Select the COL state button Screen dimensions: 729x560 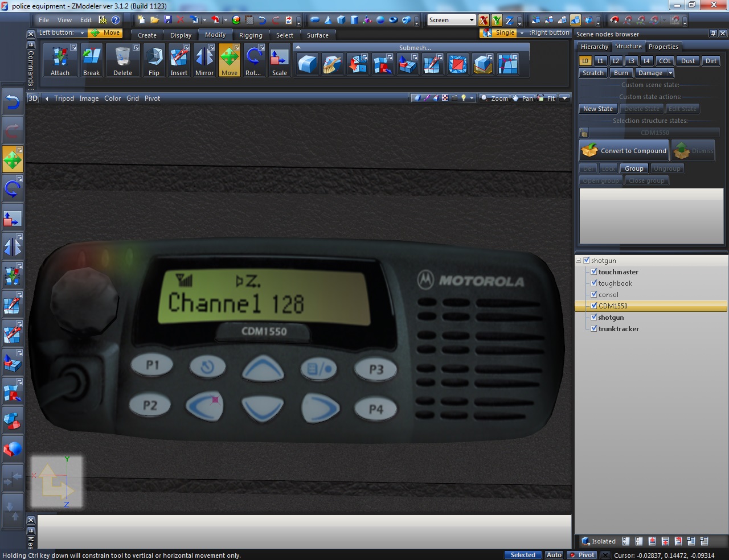(x=665, y=61)
